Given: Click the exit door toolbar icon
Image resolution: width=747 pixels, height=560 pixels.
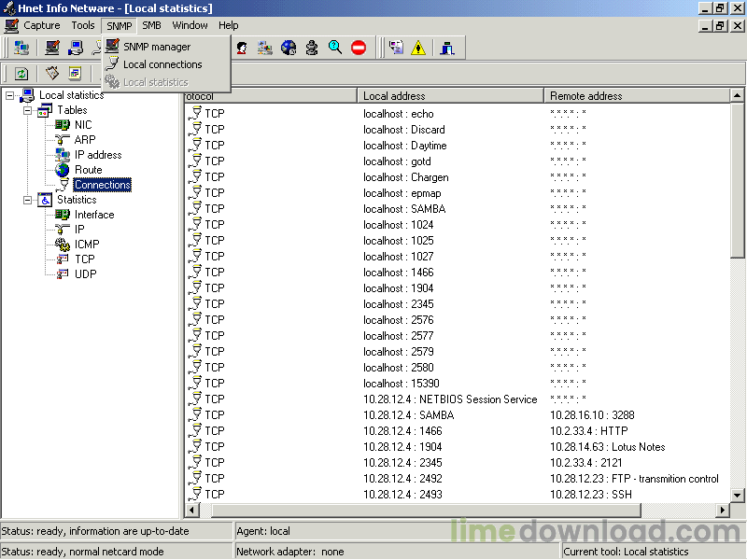Looking at the screenshot, I should point(447,48).
